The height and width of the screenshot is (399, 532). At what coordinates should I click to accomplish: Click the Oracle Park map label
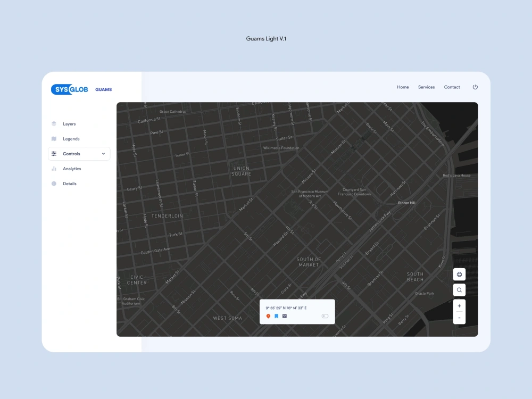(x=425, y=294)
